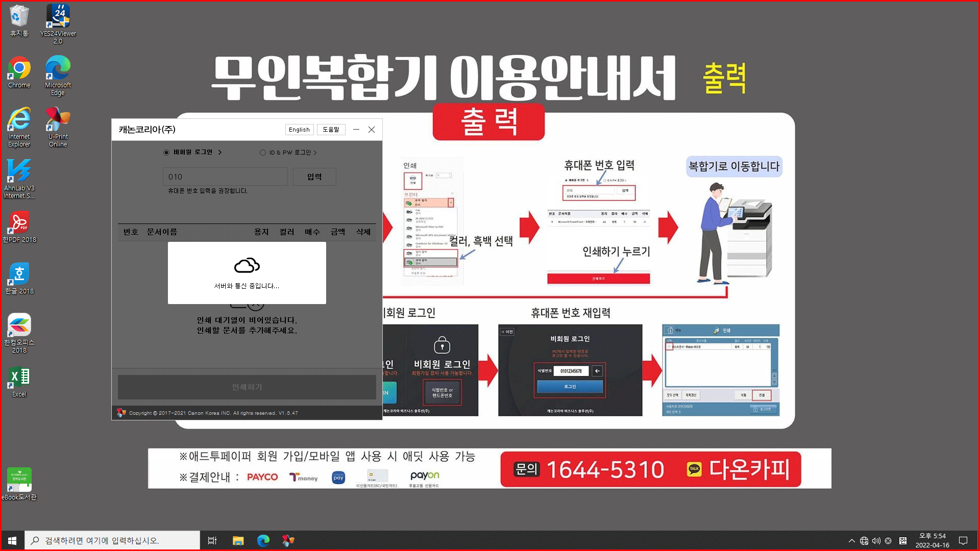Open the 도움말 help button

click(x=331, y=130)
